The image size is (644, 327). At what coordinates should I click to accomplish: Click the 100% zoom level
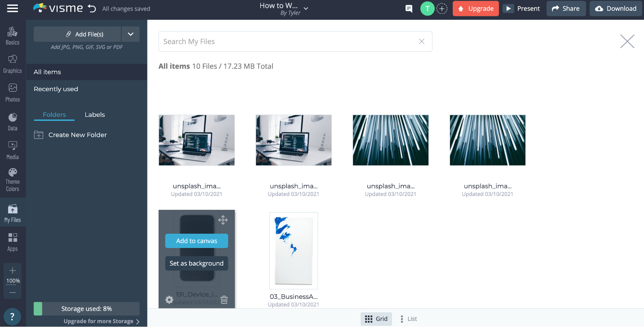point(13,281)
